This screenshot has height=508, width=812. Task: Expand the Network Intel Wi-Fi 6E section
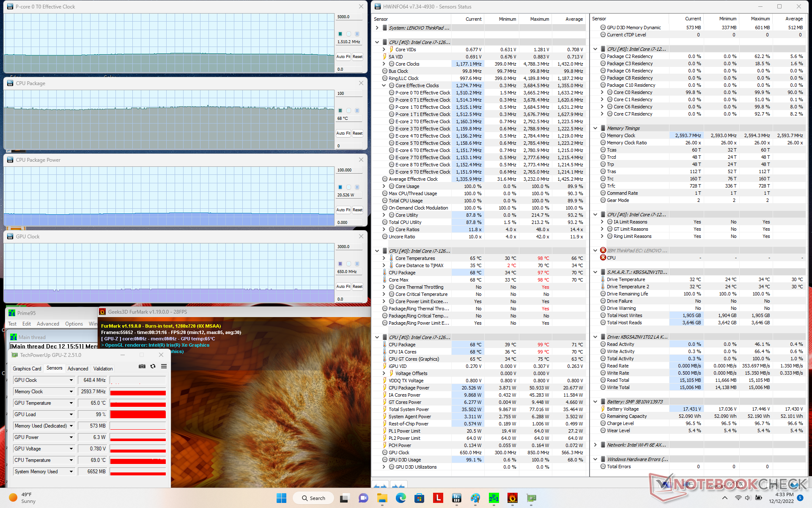(595, 445)
